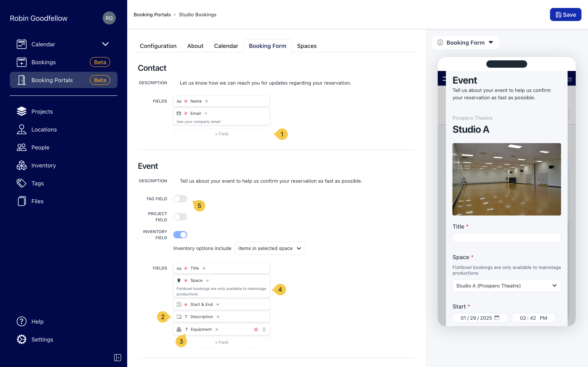Switch to the Spaces tab
Viewport: 588px width, 367px height.
tap(306, 46)
